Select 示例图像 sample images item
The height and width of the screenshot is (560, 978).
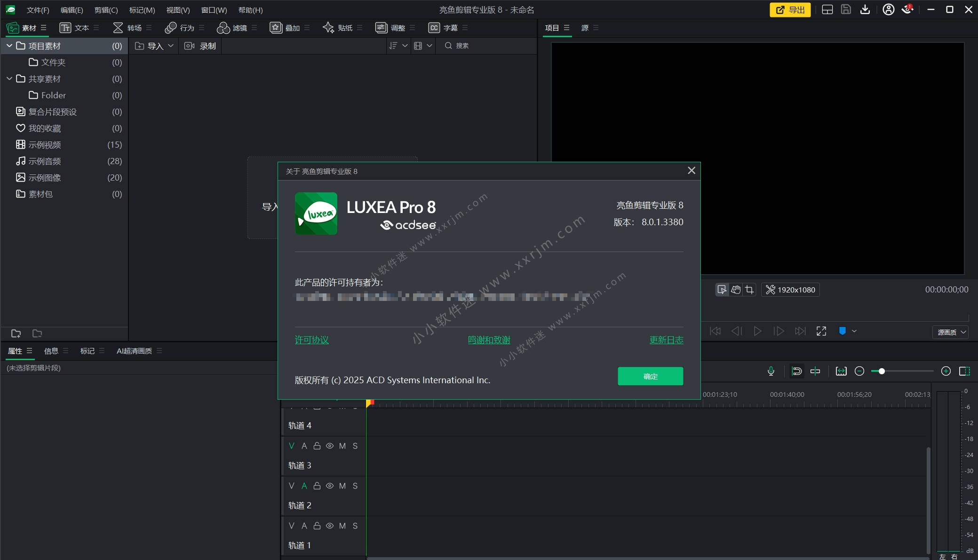pos(64,177)
